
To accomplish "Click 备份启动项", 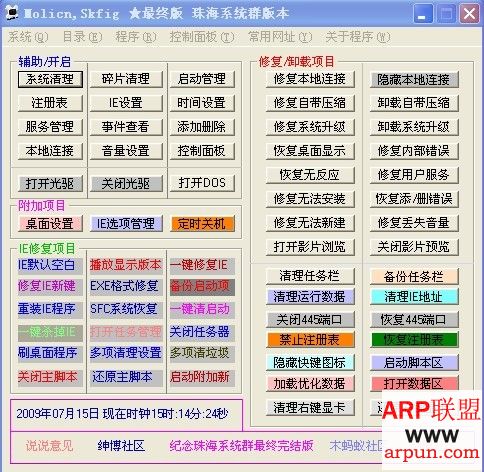I will 202,287.
